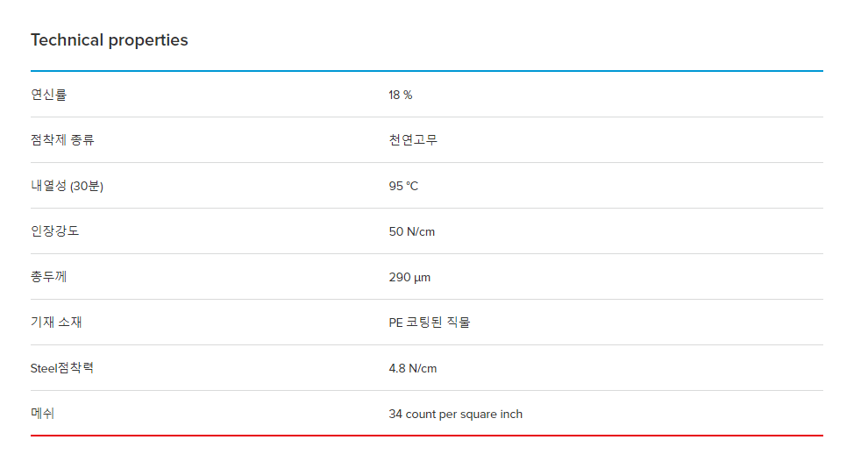Select the 총두께 row label
The width and height of the screenshot is (868, 461).
(49, 277)
